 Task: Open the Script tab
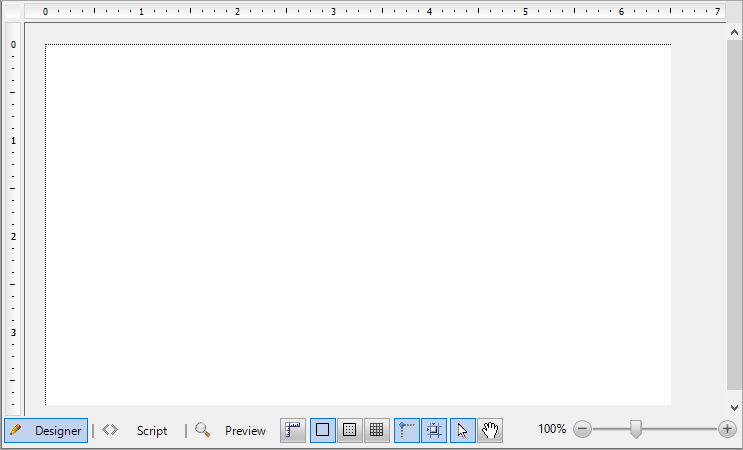(x=152, y=431)
